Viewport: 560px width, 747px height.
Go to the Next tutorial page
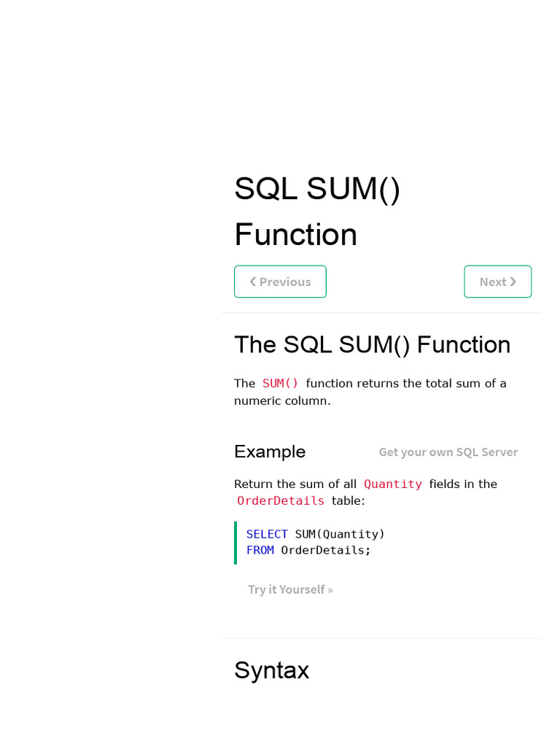(497, 282)
